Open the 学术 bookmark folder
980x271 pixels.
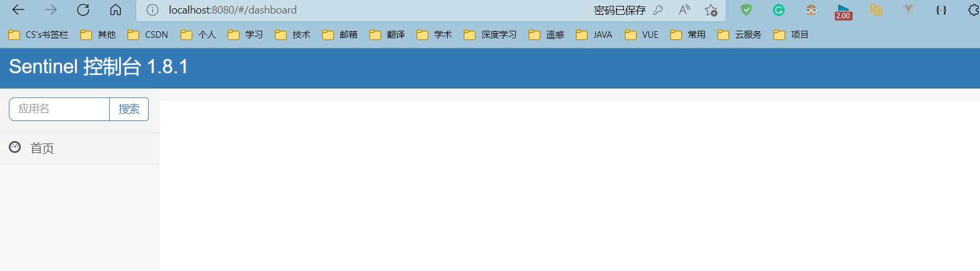pyautogui.click(x=434, y=35)
